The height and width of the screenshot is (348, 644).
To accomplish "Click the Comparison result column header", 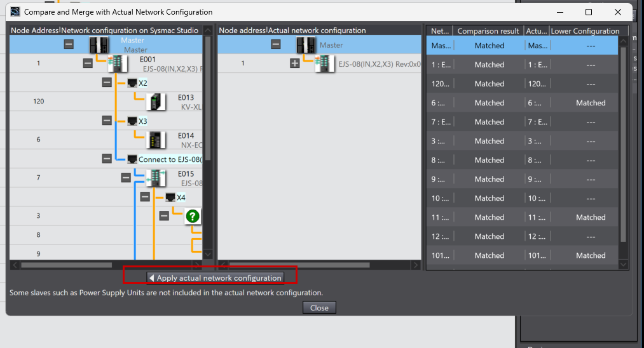I will [x=489, y=30].
